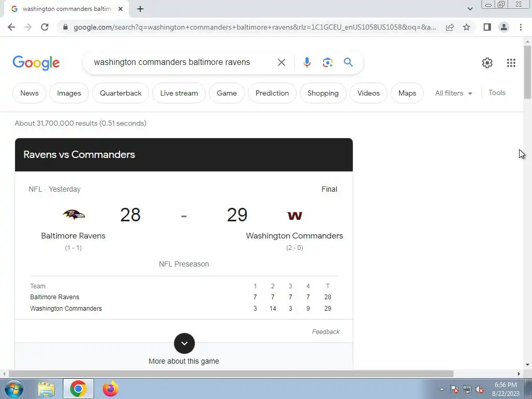The width and height of the screenshot is (532, 399).
Task: Share this page icon in address bar
Action: point(450,27)
